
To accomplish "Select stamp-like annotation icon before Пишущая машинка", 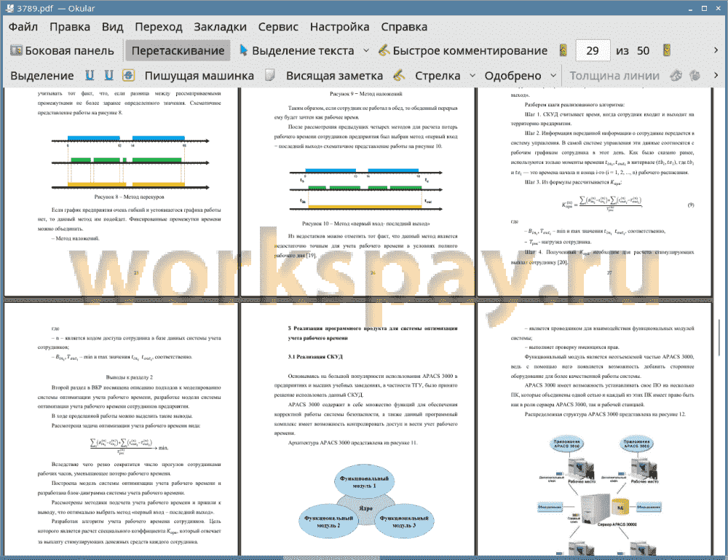I will click(129, 75).
